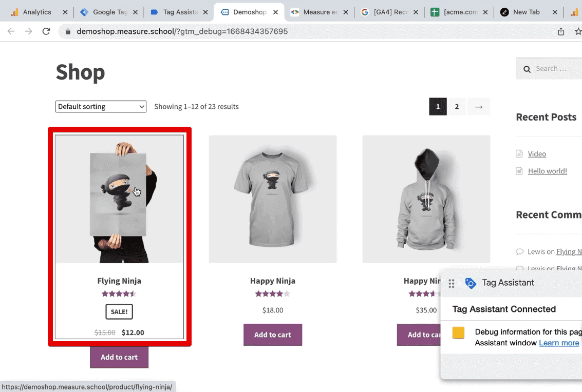Viewport: 582px width, 392px height.
Task: Open site information via the padlock icon
Action: pyautogui.click(x=67, y=31)
